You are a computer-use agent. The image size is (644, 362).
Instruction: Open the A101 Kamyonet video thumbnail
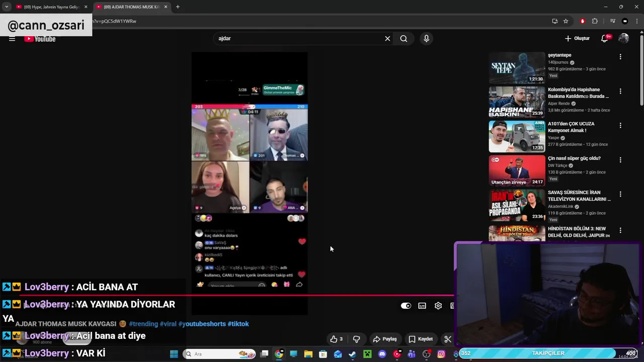coord(517,136)
